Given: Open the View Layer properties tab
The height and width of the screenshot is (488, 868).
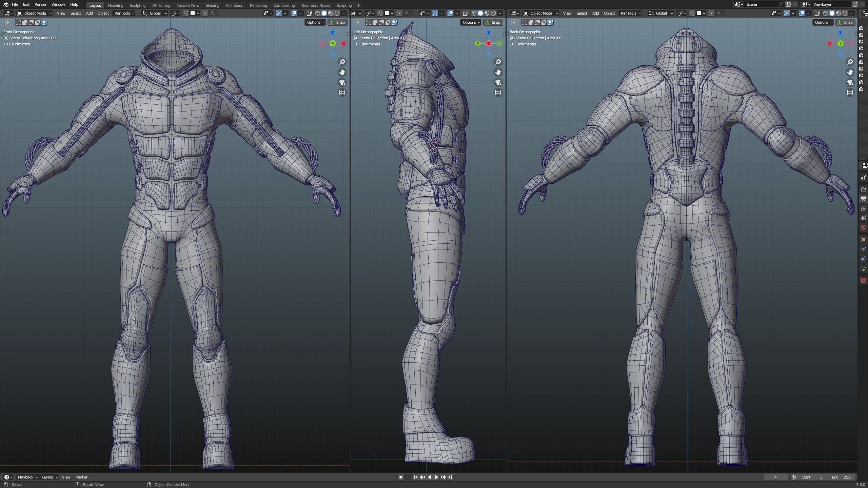Looking at the screenshot, I should (x=864, y=208).
